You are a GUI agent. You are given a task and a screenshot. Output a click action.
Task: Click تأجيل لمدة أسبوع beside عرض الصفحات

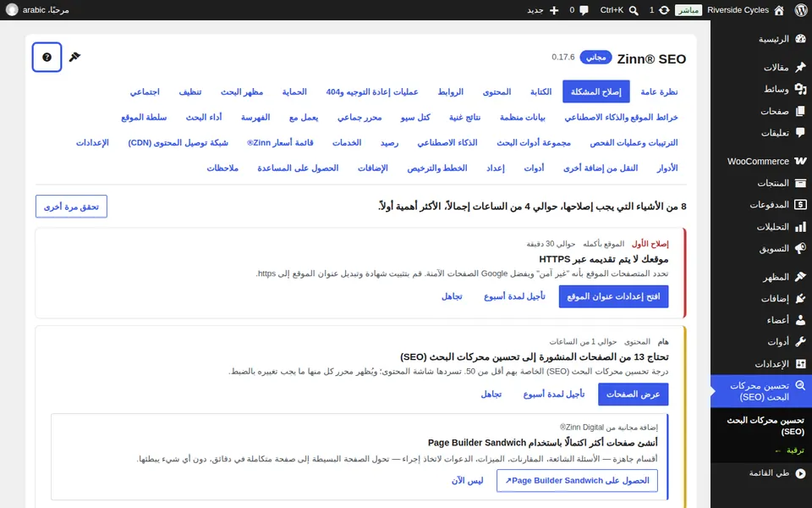(x=553, y=395)
